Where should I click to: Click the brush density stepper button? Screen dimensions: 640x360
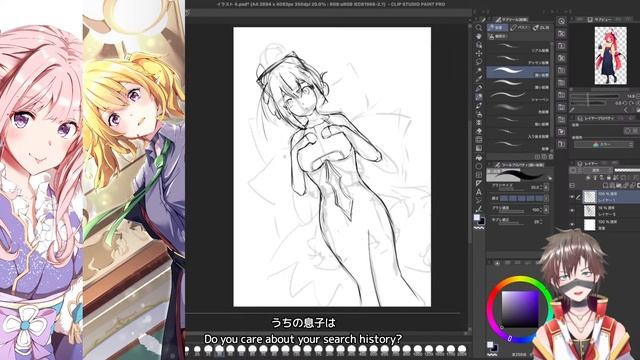point(546,210)
